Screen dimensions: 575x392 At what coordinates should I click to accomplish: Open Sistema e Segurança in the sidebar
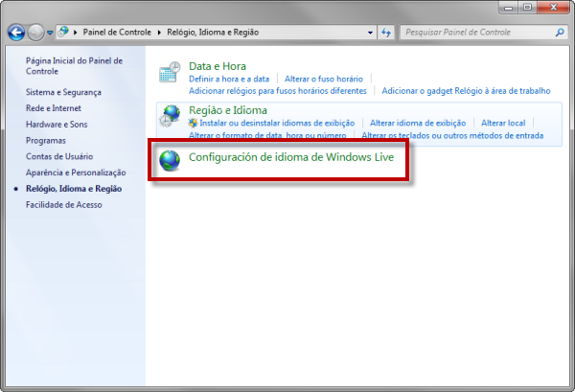click(x=63, y=92)
